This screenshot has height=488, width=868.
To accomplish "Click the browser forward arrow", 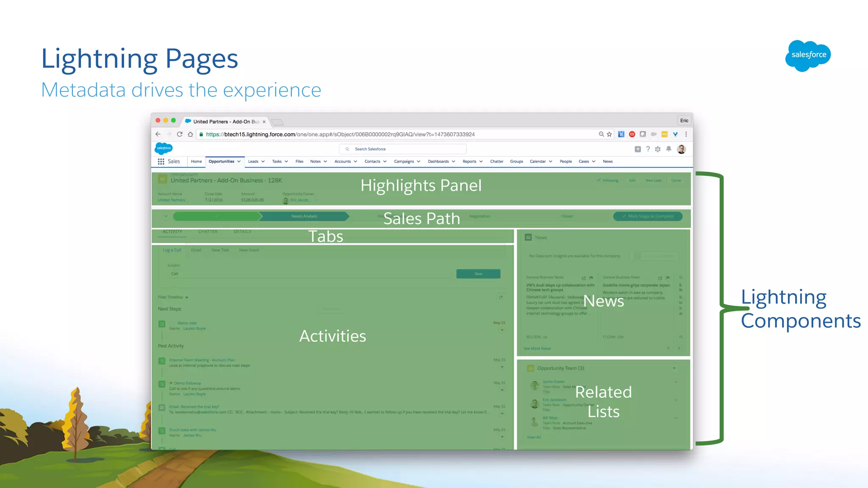I will [x=169, y=134].
